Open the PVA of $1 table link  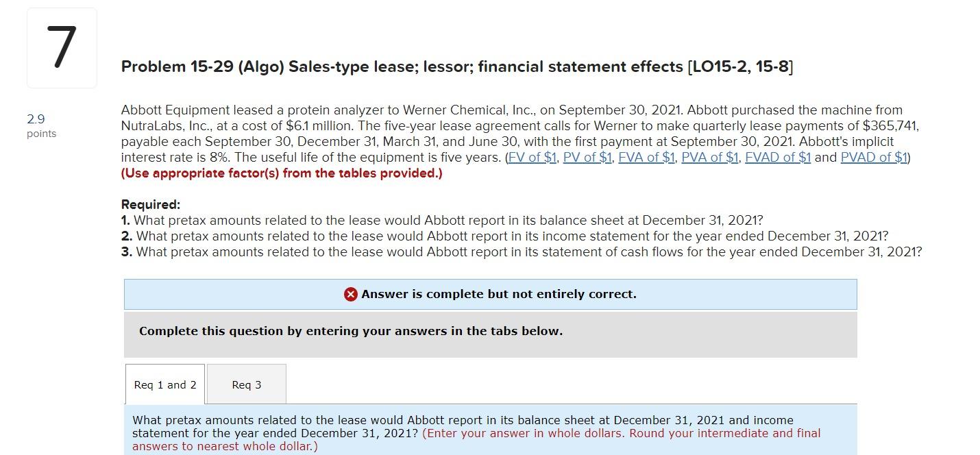point(709,157)
